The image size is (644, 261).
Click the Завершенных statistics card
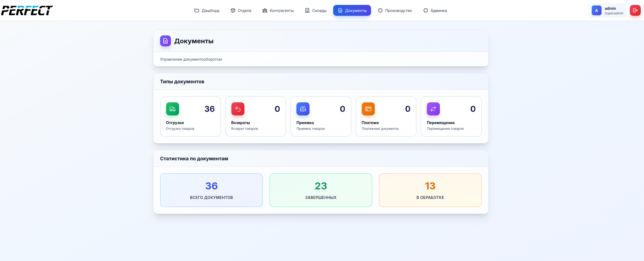321,190
